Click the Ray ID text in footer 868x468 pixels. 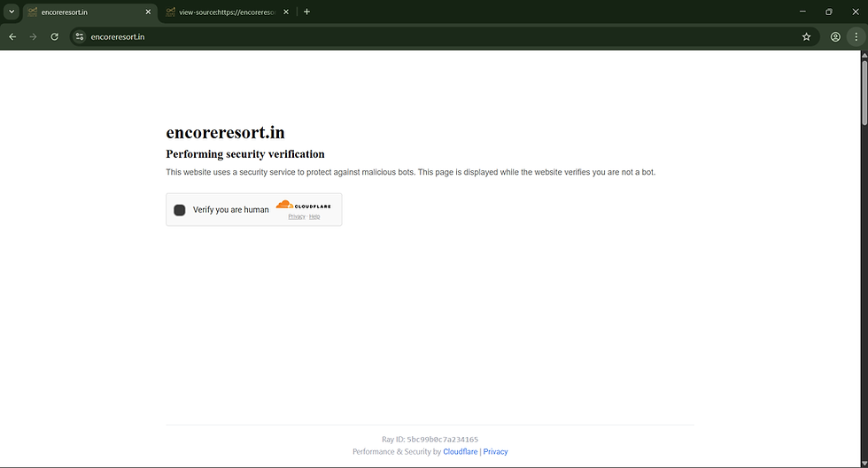click(x=430, y=440)
